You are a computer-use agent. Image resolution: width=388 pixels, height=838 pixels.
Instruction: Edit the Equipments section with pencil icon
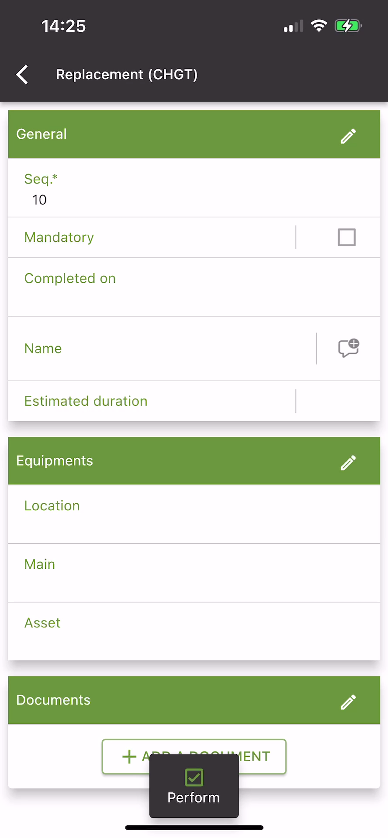[348, 462]
